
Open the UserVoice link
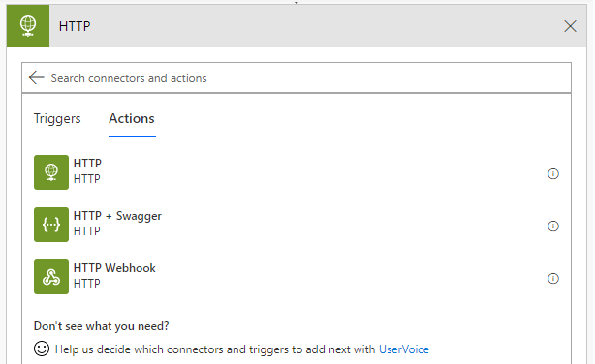point(404,349)
